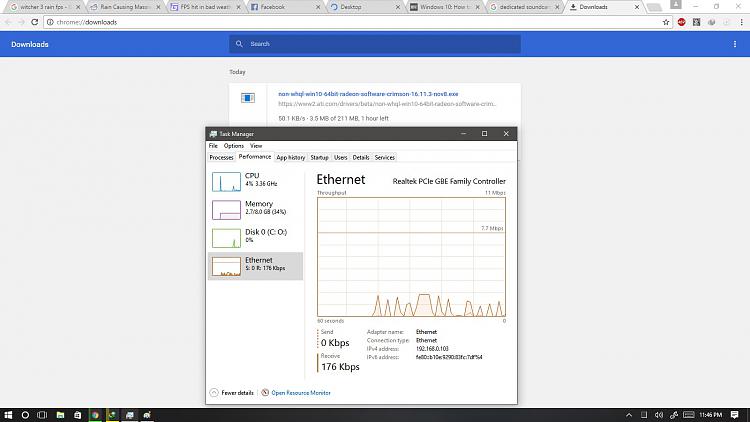Screen dimensions: 750x422
Task: Open Task View on the taskbar
Action: (42, 415)
